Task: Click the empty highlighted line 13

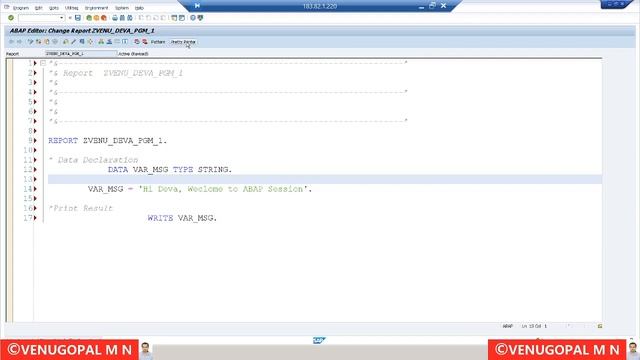Action: tap(325, 179)
